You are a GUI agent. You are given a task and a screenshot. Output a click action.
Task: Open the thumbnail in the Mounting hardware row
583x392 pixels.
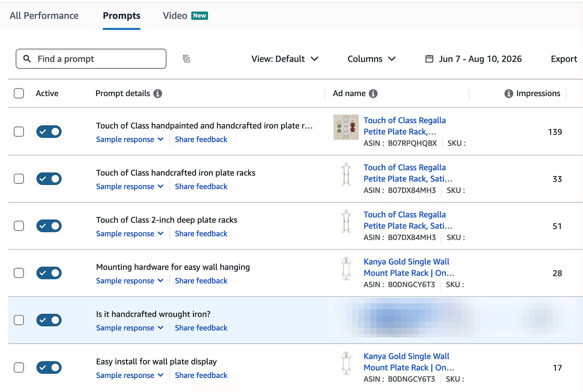point(346,269)
